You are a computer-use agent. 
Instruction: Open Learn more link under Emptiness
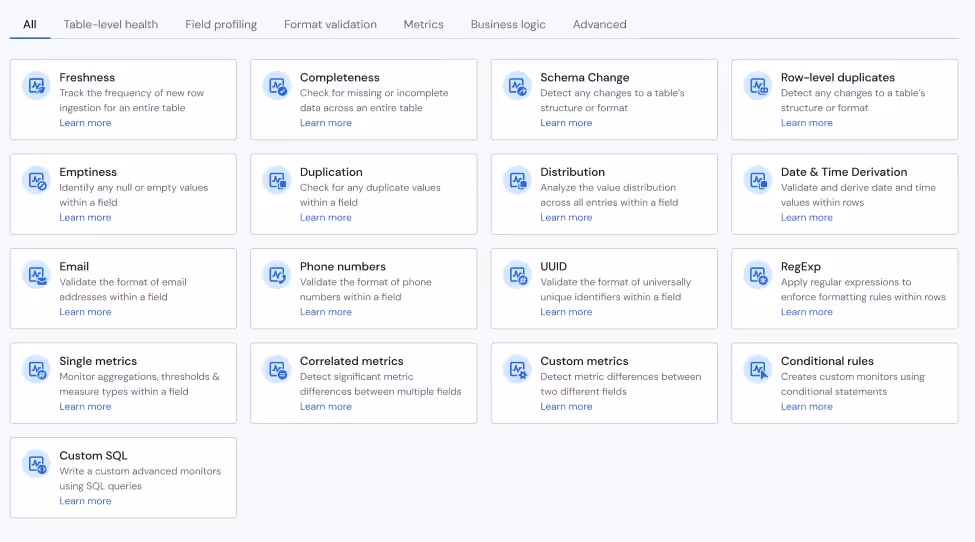tap(85, 217)
